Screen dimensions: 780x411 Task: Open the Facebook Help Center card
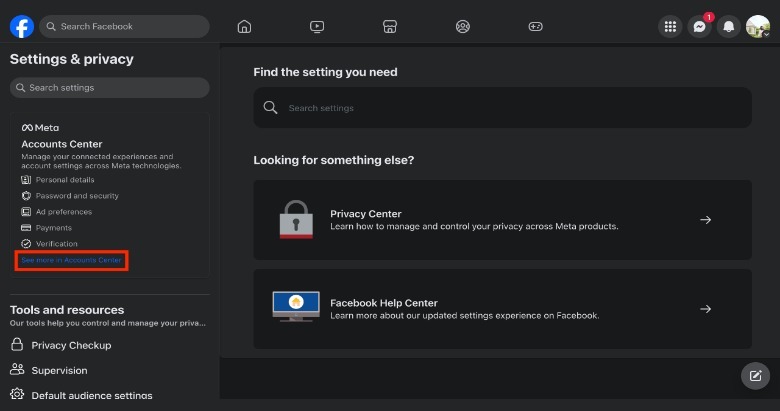pos(502,309)
